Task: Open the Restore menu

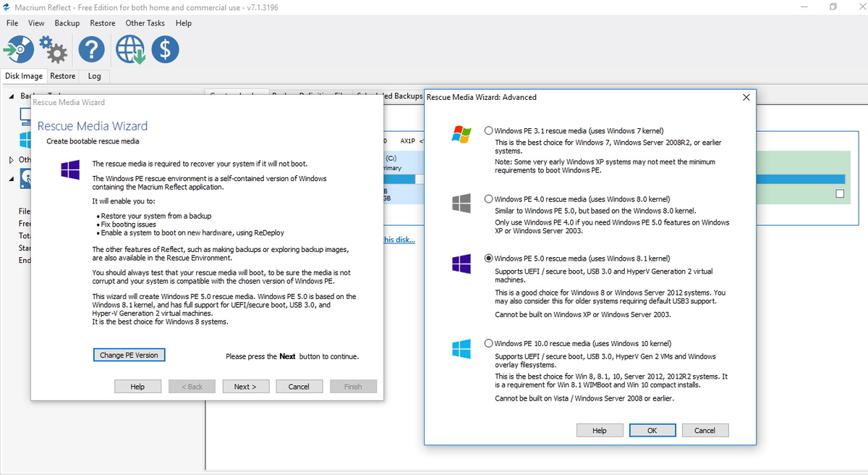Action: 103,23
